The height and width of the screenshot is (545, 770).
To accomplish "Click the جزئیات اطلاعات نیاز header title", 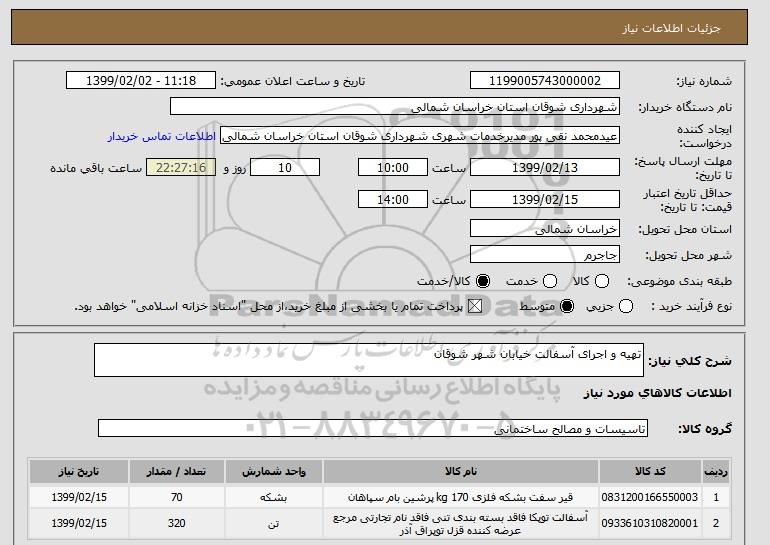I will click(671, 28).
